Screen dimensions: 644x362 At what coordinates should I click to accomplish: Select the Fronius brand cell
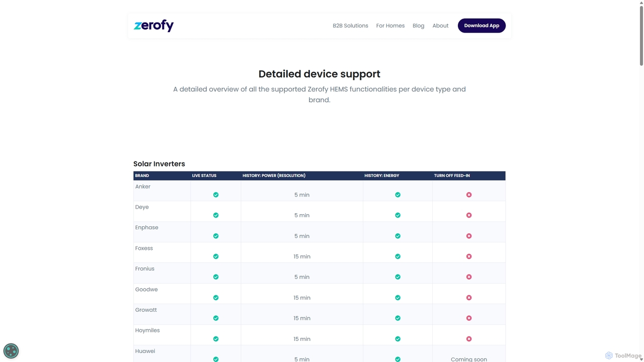162,273
